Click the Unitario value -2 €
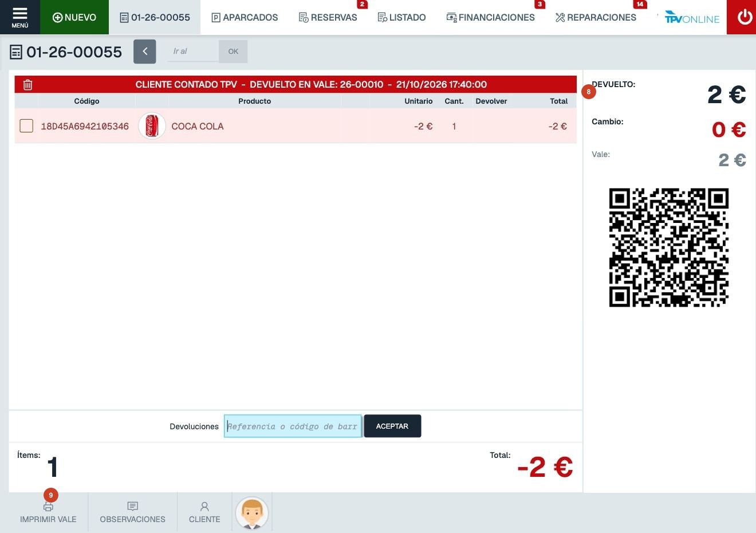The image size is (756, 533). coord(423,126)
